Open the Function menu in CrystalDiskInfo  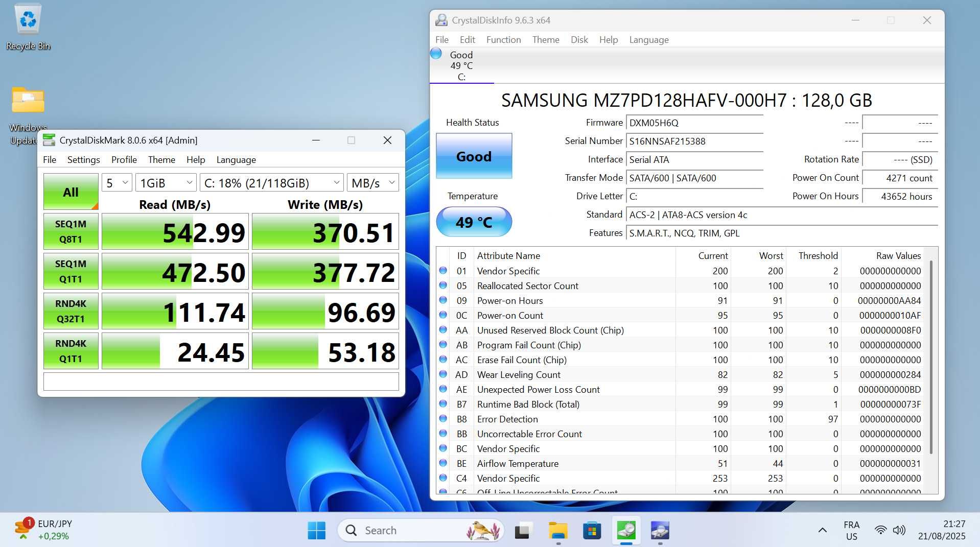coord(503,39)
